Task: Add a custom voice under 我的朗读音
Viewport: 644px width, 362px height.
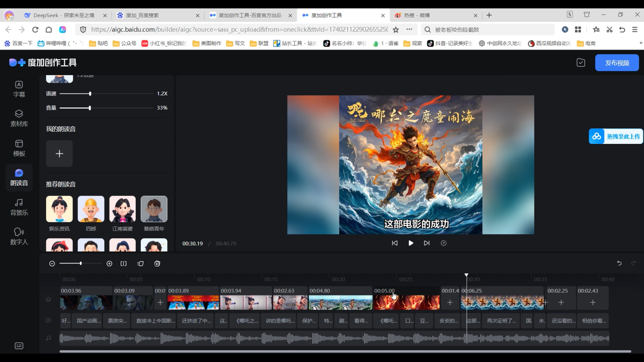Action: coord(59,154)
